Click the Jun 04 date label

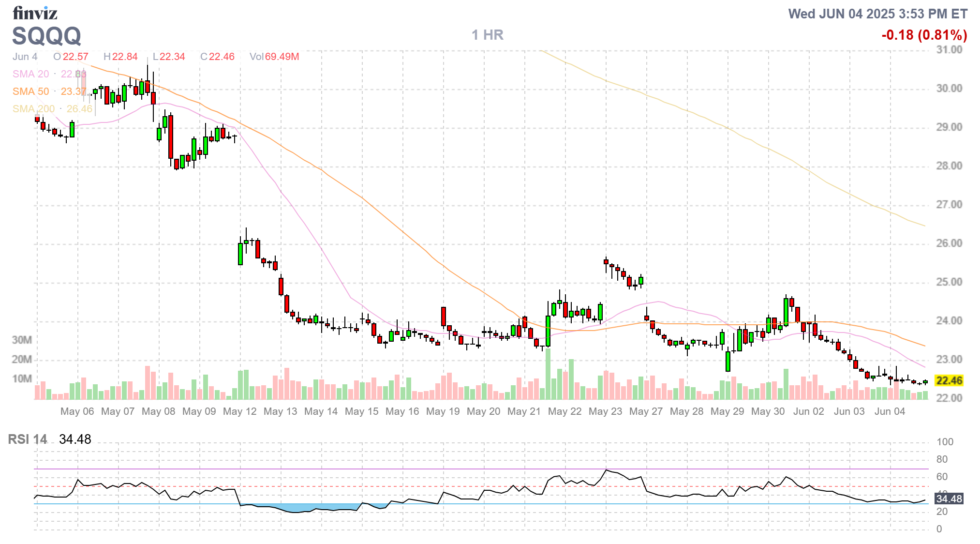click(889, 411)
